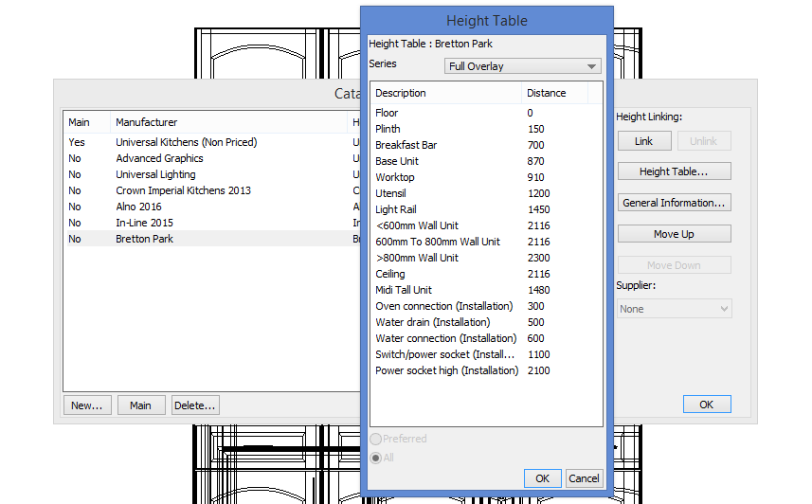Click the 1480 distance value
This screenshot has width=812, height=504.
pos(538,290)
